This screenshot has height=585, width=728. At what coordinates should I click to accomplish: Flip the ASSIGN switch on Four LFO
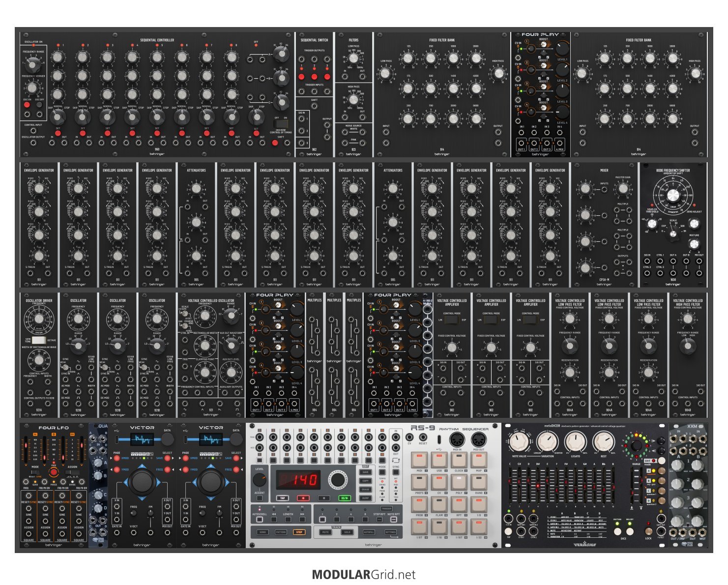(x=72, y=472)
